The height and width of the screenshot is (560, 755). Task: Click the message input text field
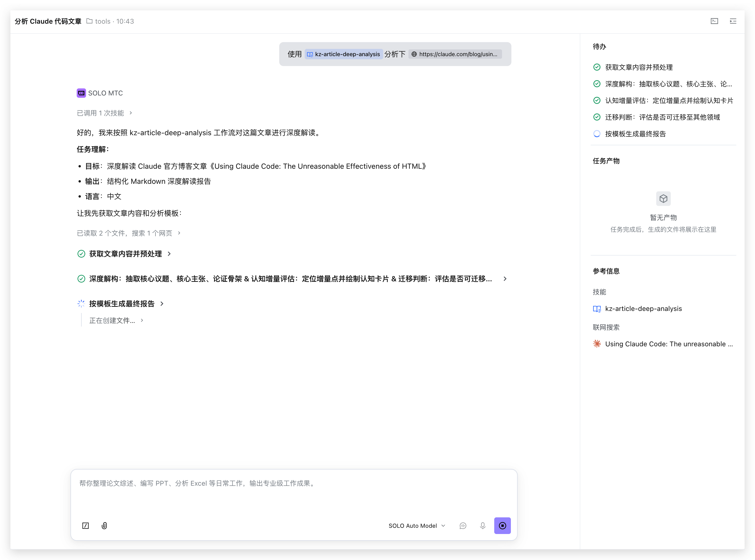[x=294, y=492]
